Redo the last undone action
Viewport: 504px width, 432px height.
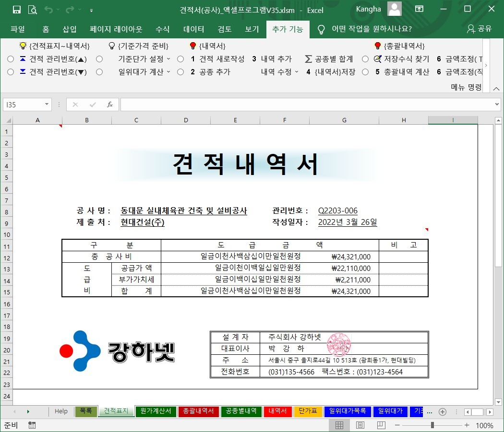(70, 10)
